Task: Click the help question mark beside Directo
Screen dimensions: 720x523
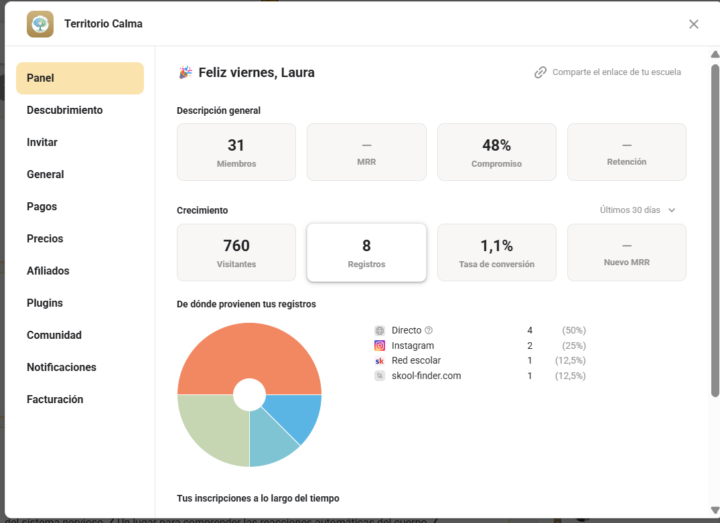Action: 428,330
